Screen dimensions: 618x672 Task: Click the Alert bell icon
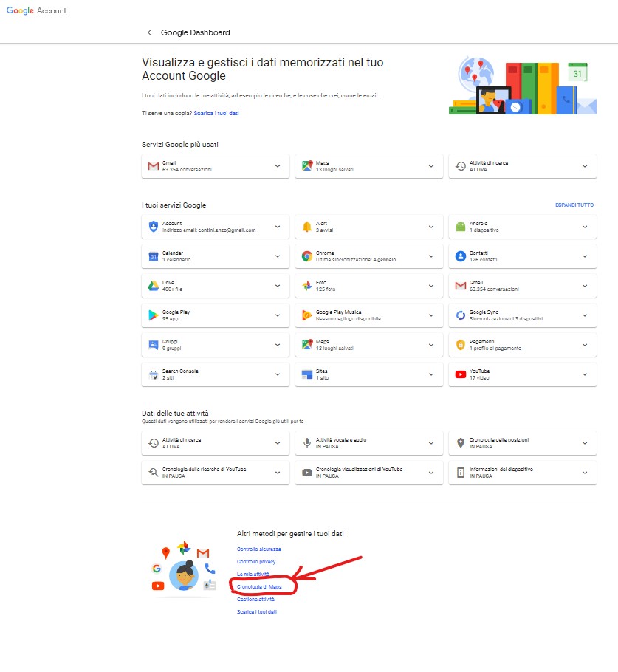(307, 227)
